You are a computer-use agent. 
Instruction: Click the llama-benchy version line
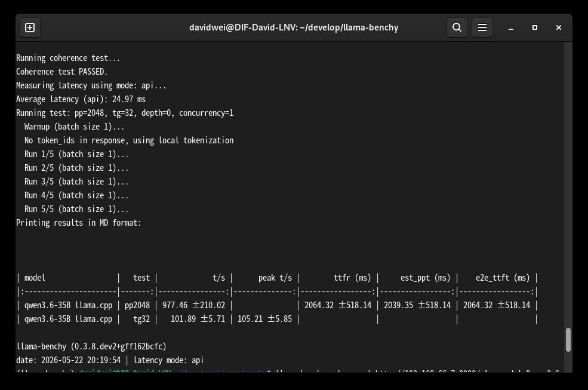click(x=91, y=346)
